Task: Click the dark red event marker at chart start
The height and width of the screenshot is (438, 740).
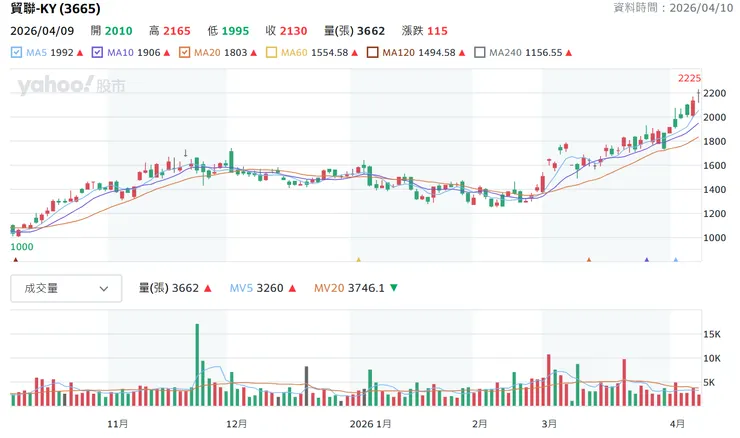Action: tap(13, 260)
